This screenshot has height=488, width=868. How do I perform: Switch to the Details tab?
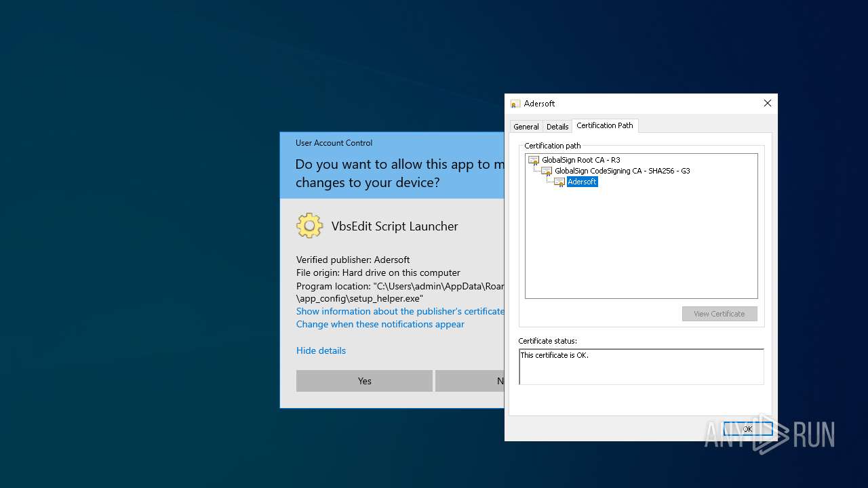[x=557, y=127]
